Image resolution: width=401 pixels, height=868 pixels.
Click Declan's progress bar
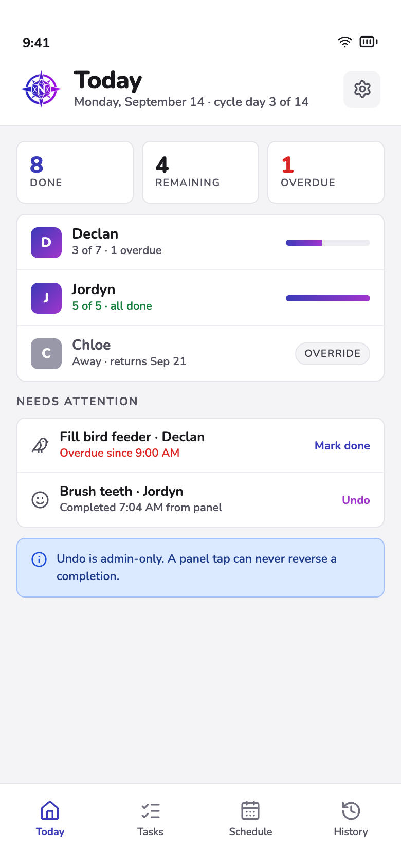pyautogui.click(x=328, y=243)
